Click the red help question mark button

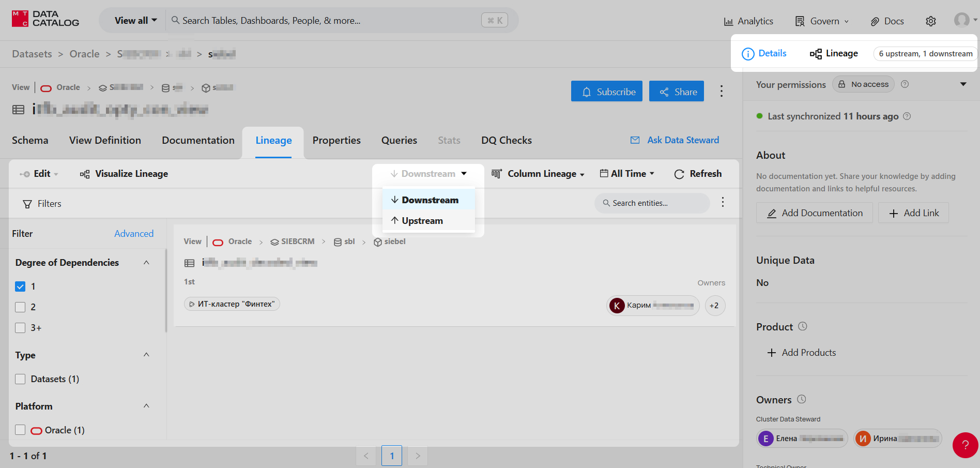coord(964,445)
